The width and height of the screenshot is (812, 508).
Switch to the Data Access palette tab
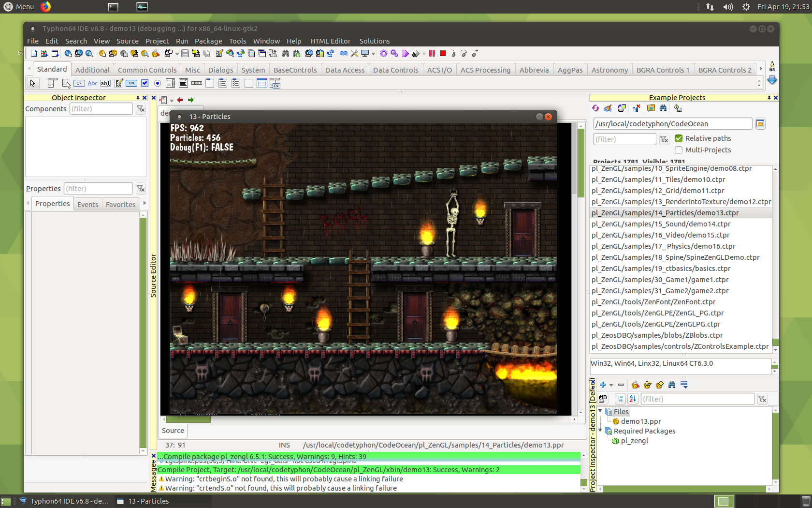pos(345,70)
